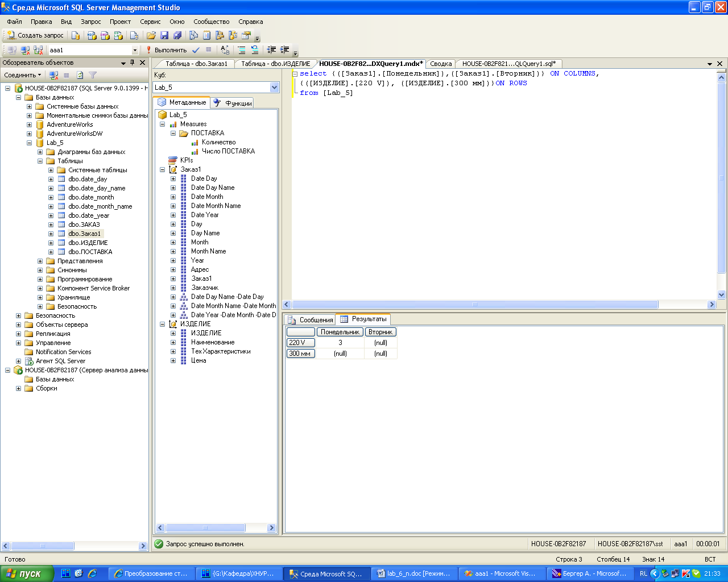The height and width of the screenshot is (582, 728).
Task: Expand the AdventureWorks database node
Action: coord(29,124)
